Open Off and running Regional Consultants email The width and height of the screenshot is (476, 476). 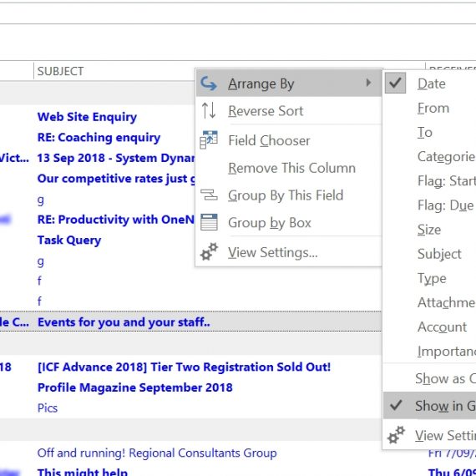157,453
